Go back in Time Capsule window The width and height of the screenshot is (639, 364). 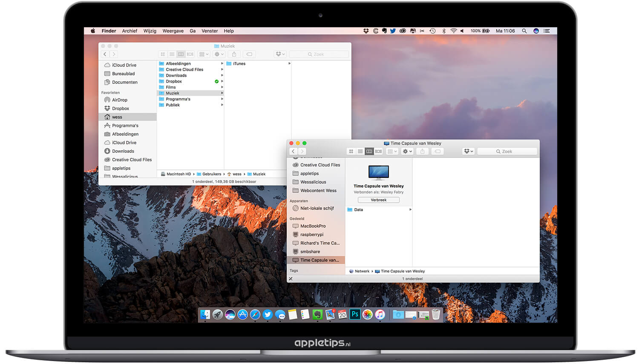pos(293,152)
